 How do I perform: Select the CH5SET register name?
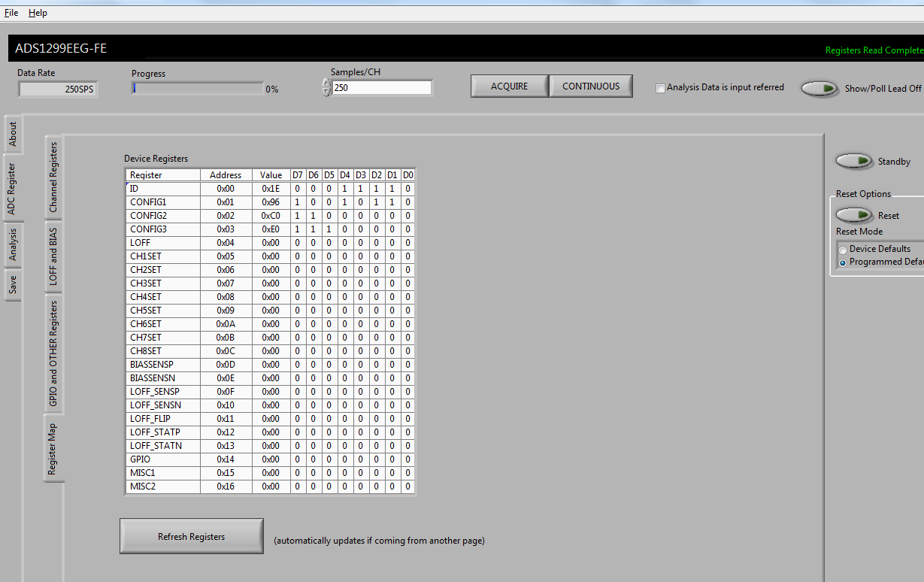coord(146,311)
